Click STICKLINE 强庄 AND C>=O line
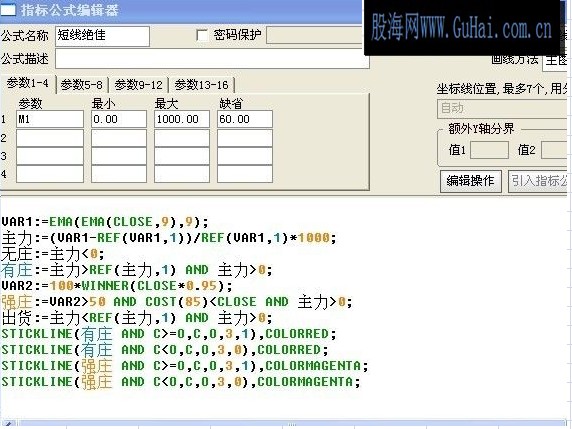 pyautogui.click(x=185, y=366)
